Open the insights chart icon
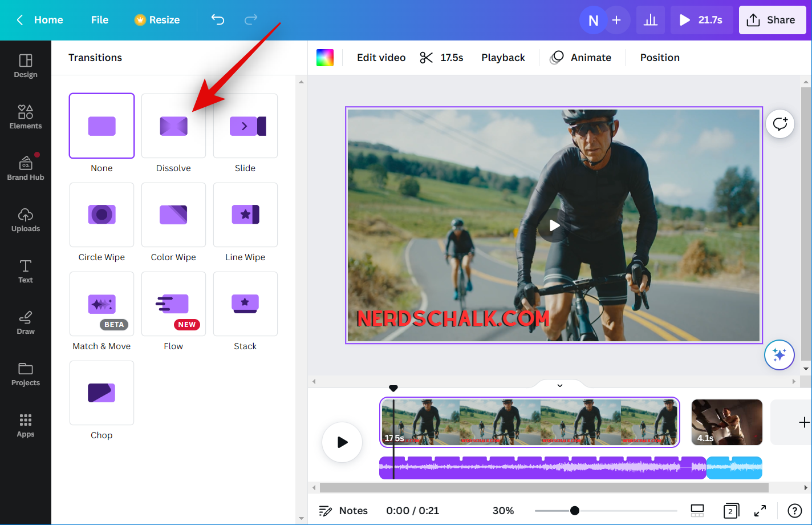The height and width of the screenshot is (525, 812). pos(650,20)
